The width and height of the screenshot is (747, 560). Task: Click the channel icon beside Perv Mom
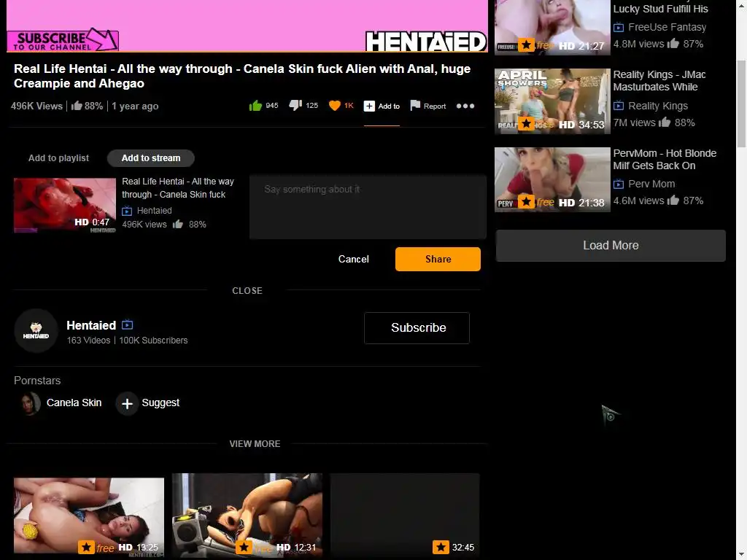[619, 184]
